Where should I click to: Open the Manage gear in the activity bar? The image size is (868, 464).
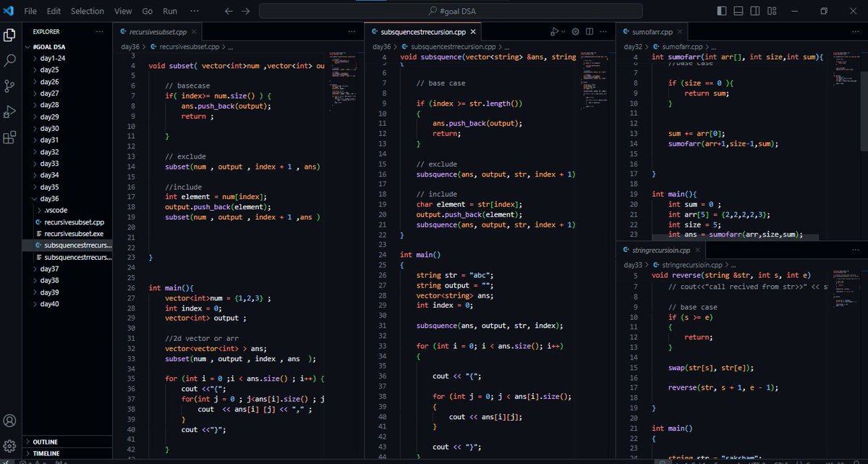click(10, 445)
